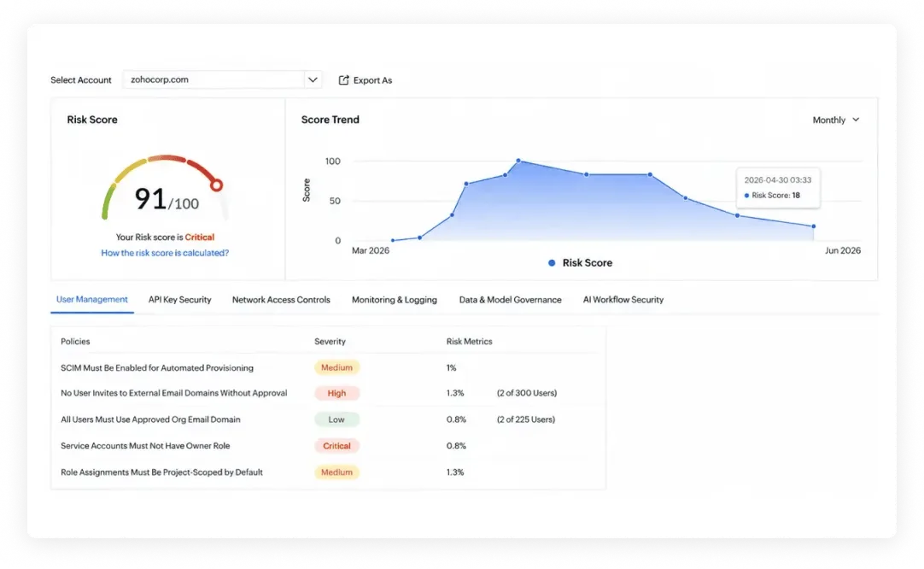Click the Jun 2026 axis label

(843, 250)
